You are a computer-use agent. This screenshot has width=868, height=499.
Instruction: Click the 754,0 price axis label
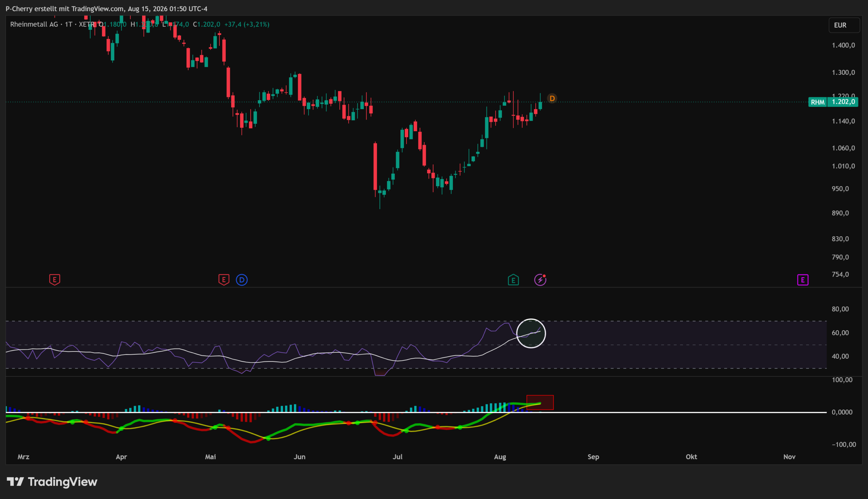click(x=840, y=274)
